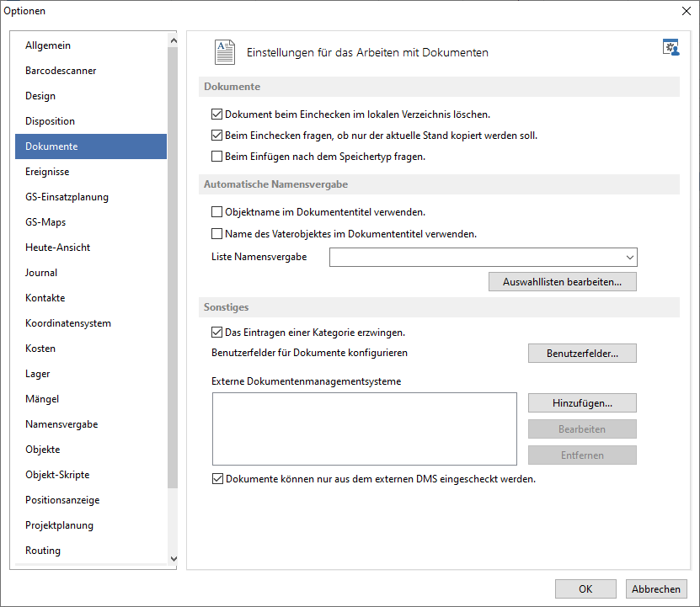Viewport: 700px width, 607px height.
Task: Select Namensvergabe in the sidebar
Action: [91, 424]
